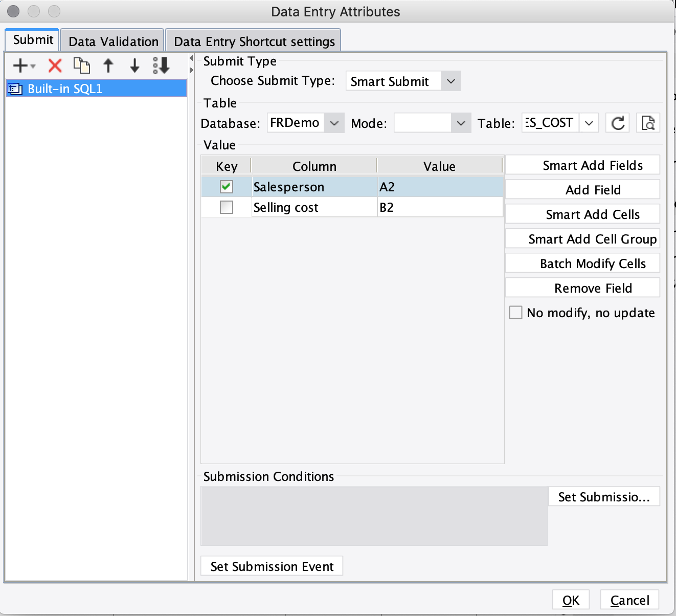Viewport: 676px width, 616px height.
Task: Select the B2 value cell for Selling cost
Action: point(440,207)
